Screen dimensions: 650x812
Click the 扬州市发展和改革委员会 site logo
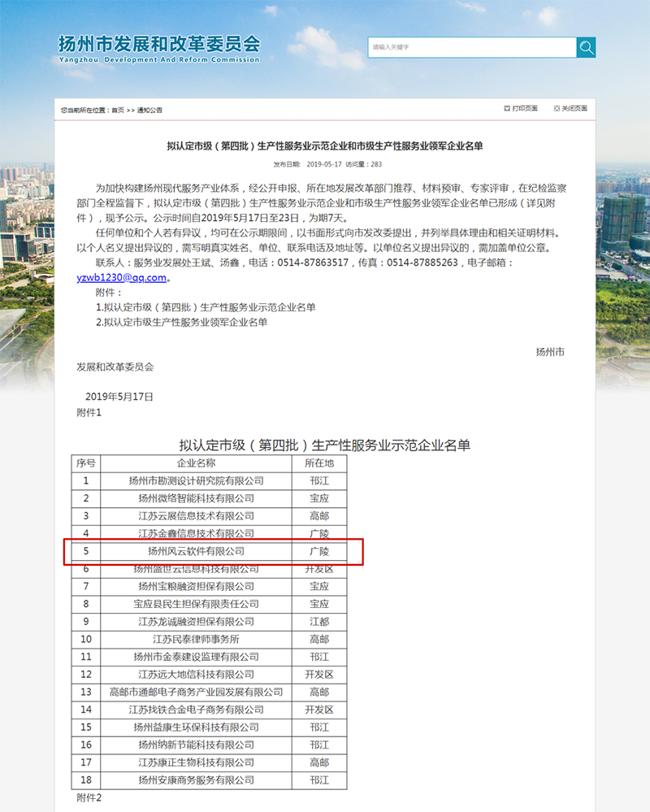click(159, 50)
